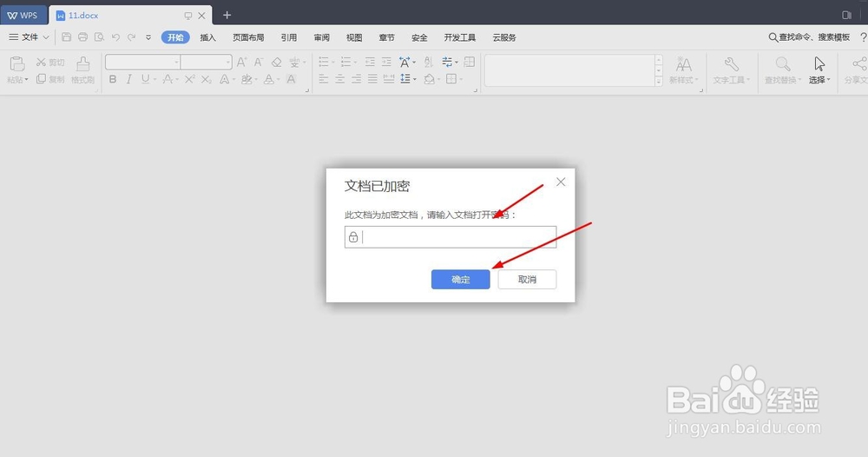The image size is (868, 457).
Task: Switch to the 开发工具 tab
Action: click(459, 37)
